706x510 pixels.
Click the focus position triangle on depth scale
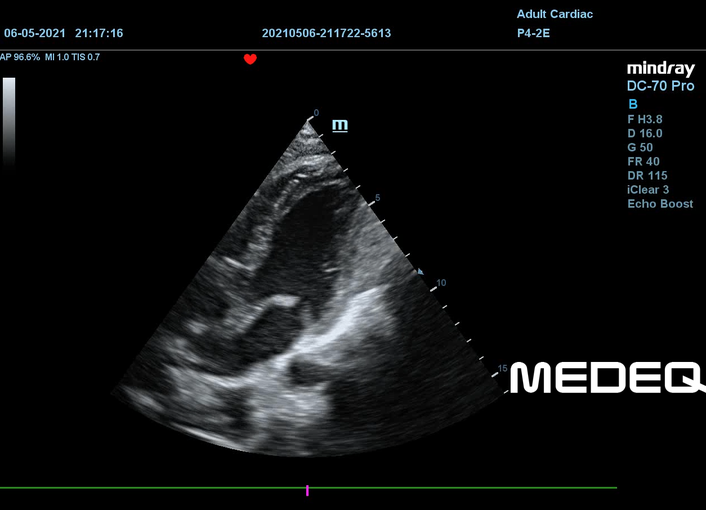(420, 271)
